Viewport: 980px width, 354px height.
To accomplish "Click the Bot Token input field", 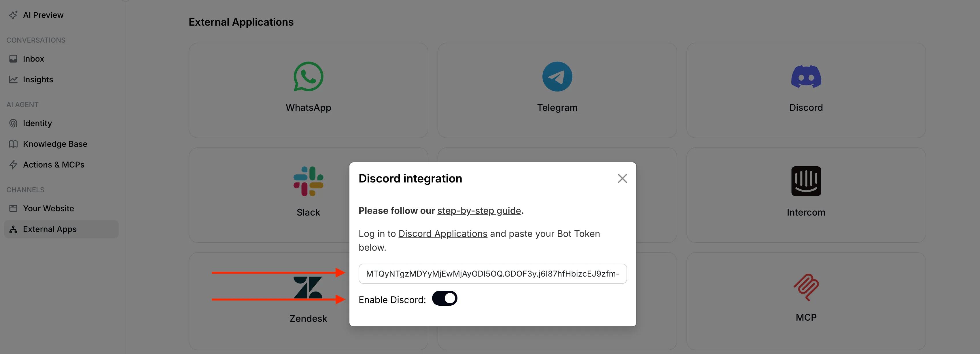I will 492,273.
